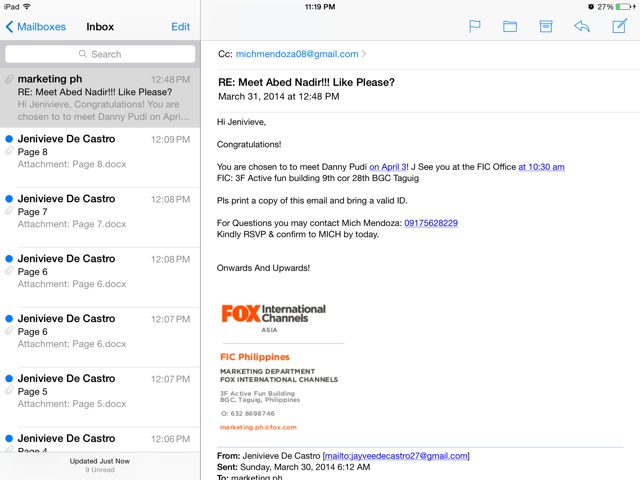Open Page 8 email from Jenivieve De Castro
This screenshot has width=640, height=480.
click(x=100, y=158)
